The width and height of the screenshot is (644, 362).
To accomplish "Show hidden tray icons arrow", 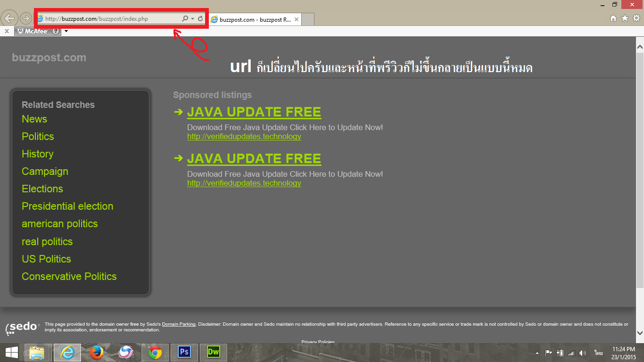I will click(x=537, y=353).
